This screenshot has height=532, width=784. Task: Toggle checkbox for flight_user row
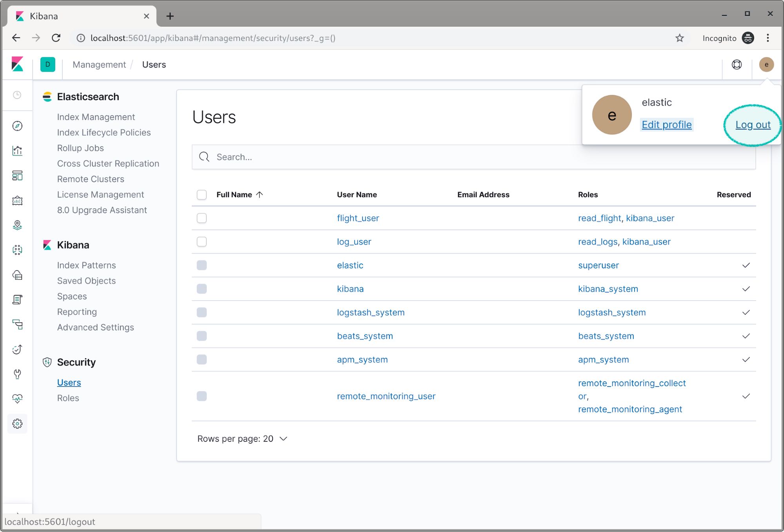coord(201,218)
